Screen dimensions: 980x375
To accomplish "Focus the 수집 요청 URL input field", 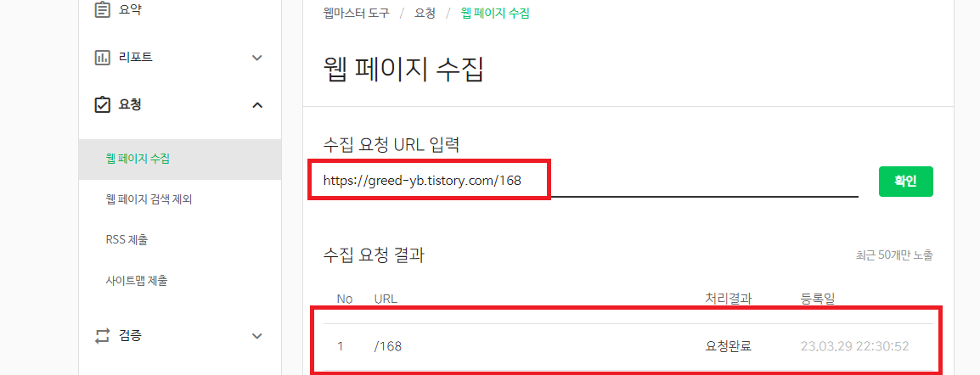I will coord(590,182).
